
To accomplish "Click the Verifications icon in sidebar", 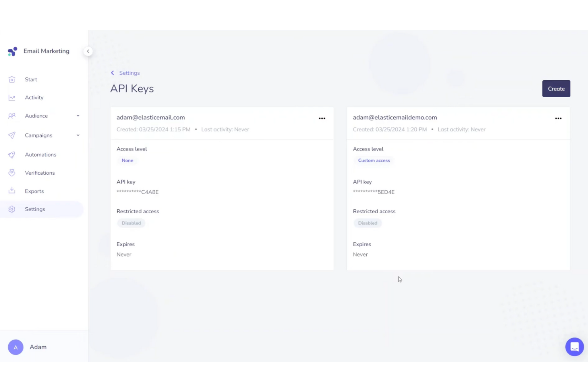I will pos(12,173).
